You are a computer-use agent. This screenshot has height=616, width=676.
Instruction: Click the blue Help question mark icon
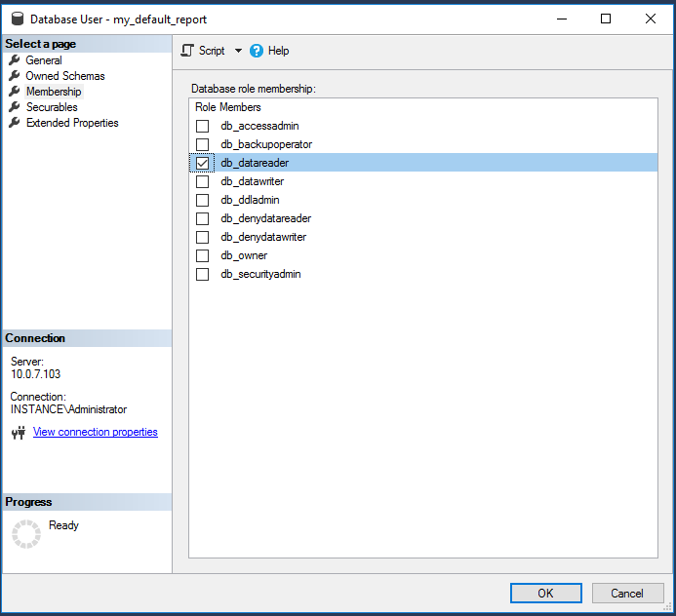(x=257, y=51)
